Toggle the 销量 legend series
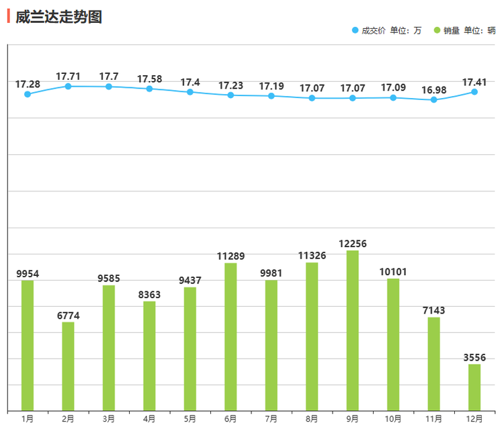This screenshot has width=504, height=427. (464, 30)
